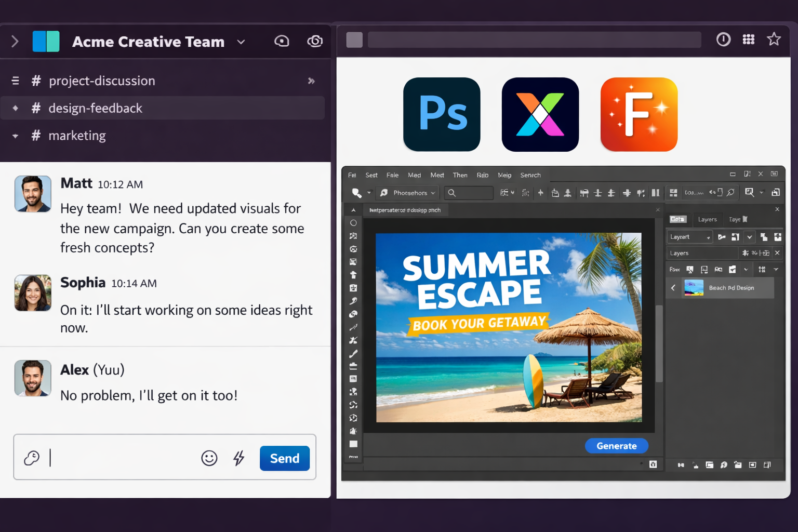Open the #project-discussion channel
Image resolution: width=798 pixels, height=532 pixels.
163,81
